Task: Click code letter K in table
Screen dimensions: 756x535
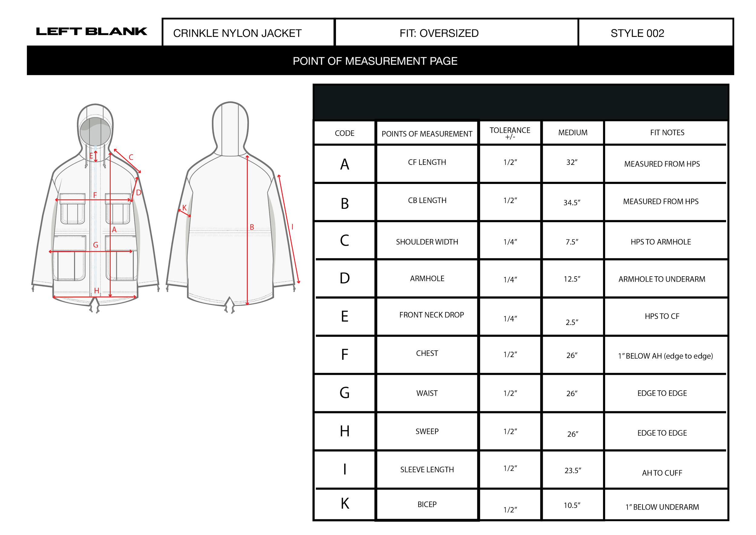Action: [345, 503]
